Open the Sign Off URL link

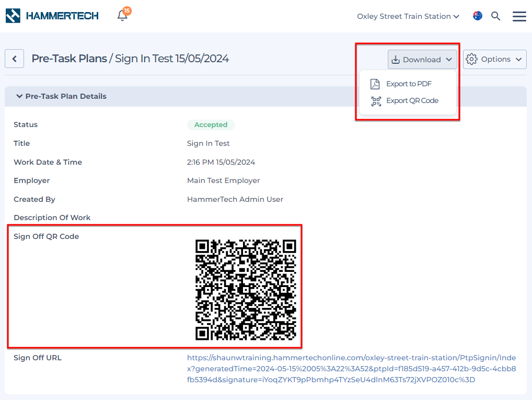point(352,369)
